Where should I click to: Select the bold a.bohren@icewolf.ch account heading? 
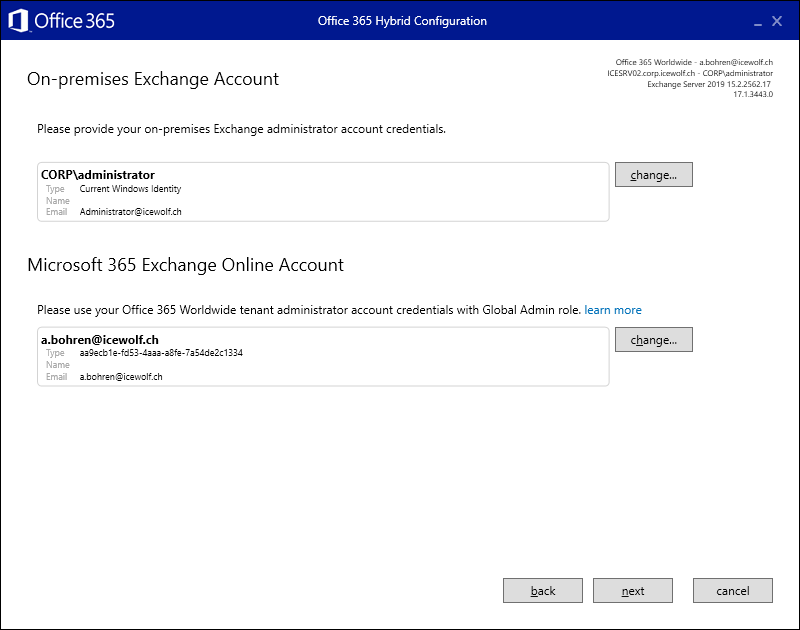[x=100, y=340]
